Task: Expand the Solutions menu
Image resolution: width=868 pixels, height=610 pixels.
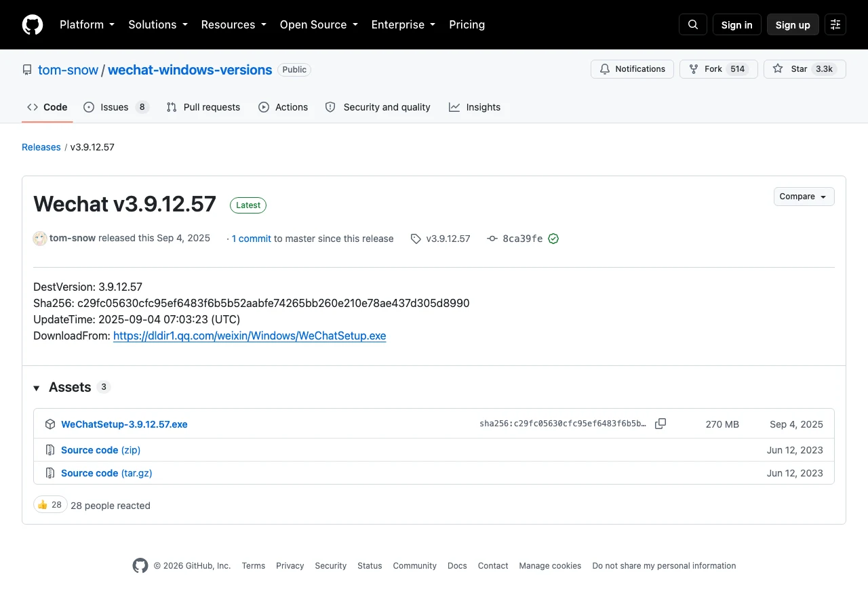Action: coord(158,24)
